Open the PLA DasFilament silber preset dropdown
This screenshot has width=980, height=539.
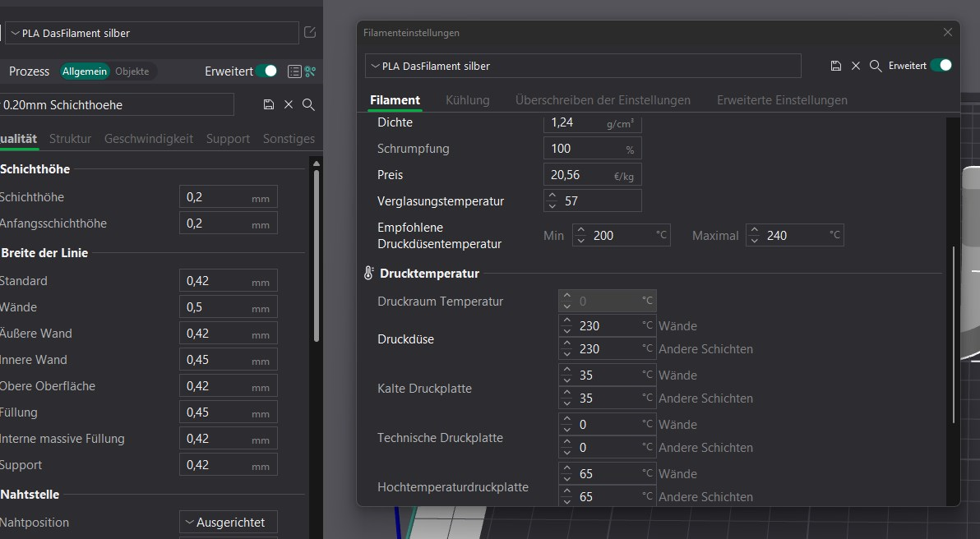152,33
